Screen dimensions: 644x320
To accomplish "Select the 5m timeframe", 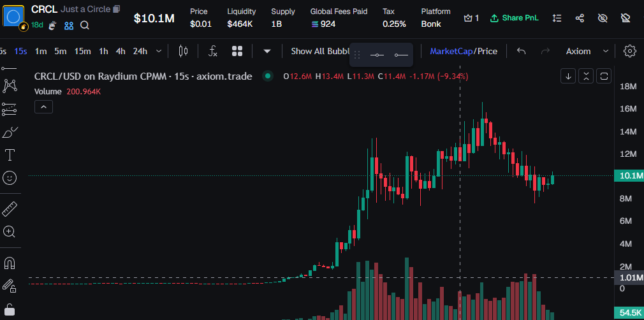I will pos(61,52).
